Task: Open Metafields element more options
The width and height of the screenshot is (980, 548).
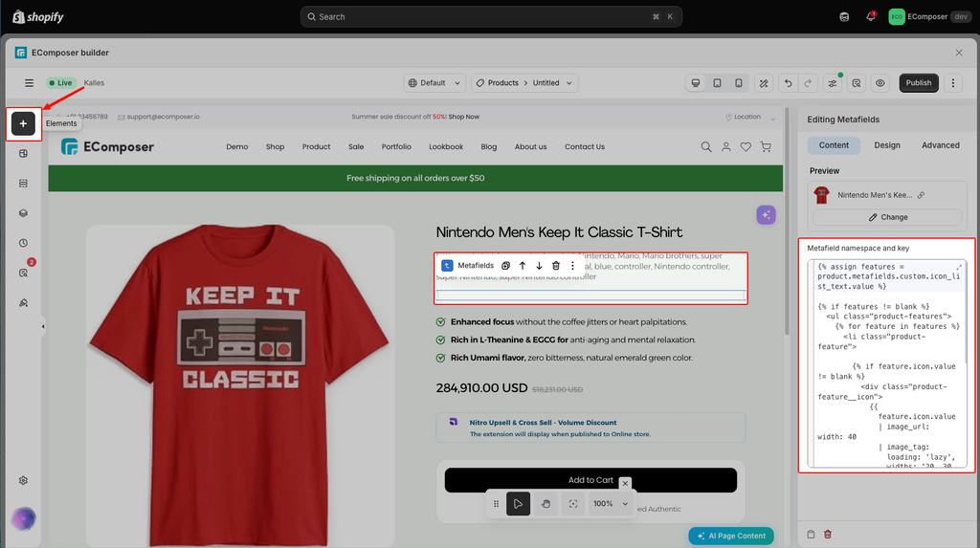Action: click(x=572, y=266)
